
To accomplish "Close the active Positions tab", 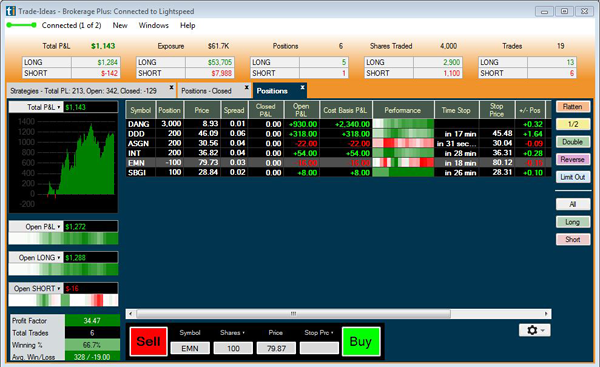I will click(x=302, y=88).
